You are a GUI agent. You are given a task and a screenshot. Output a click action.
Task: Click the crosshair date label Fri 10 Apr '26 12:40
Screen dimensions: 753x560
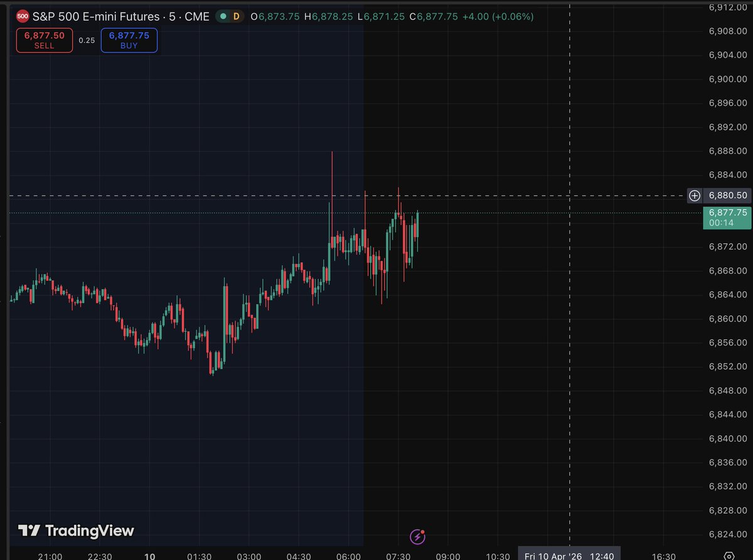pyautogui.click(x=570, y=555)
